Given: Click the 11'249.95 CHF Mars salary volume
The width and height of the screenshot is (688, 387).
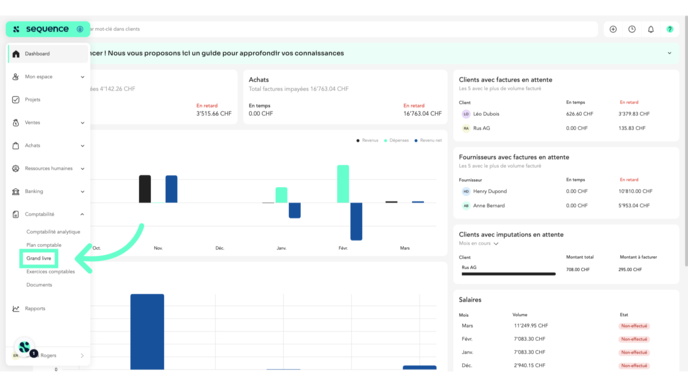Looking at the screenshot, I should (531, 326).
